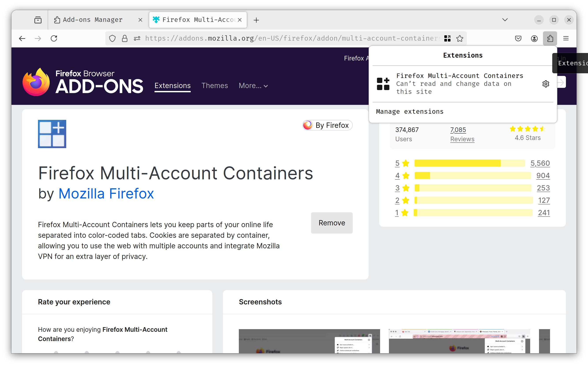Select the Firefox Multi-Account Containers tab

pos(198,20)
